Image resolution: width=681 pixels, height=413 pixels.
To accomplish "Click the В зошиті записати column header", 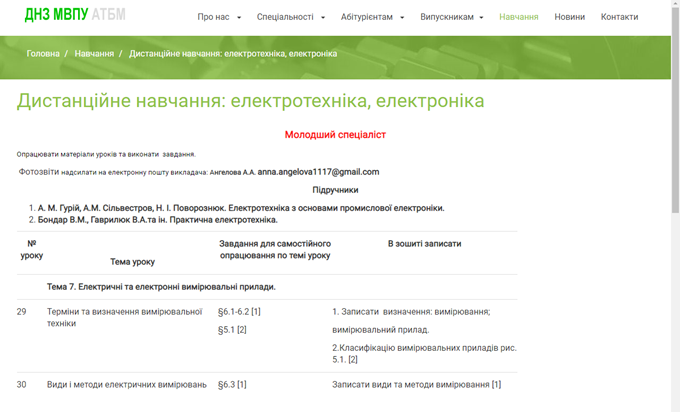I will coord(424,244).
